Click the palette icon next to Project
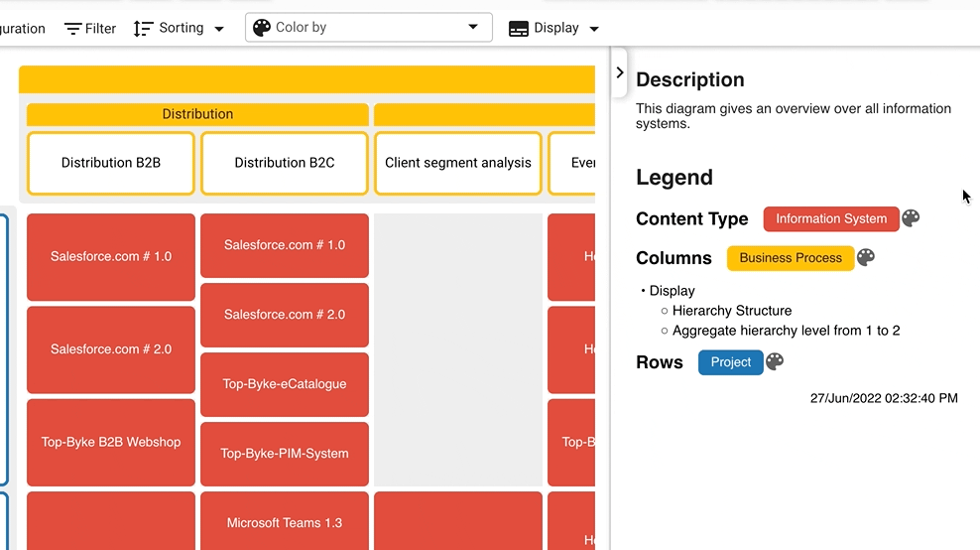980x550 pixels. click(x=776, y=362)
